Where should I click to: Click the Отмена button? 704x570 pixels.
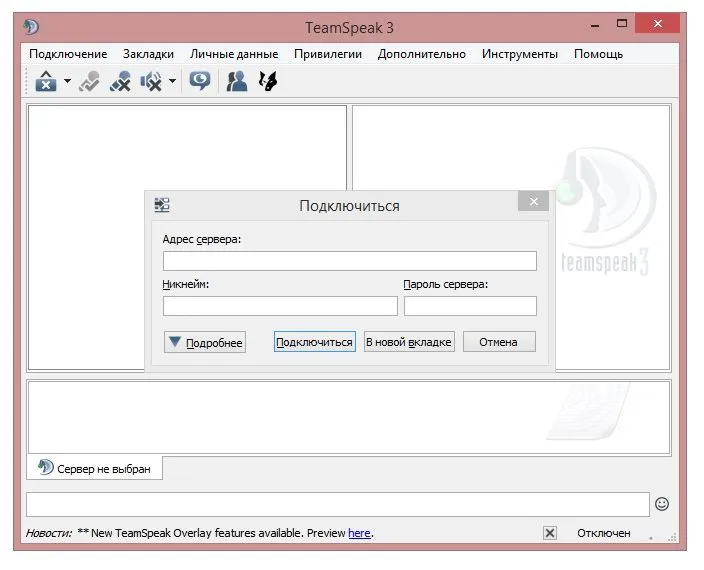pyautogui.click(x=499, y=342)
